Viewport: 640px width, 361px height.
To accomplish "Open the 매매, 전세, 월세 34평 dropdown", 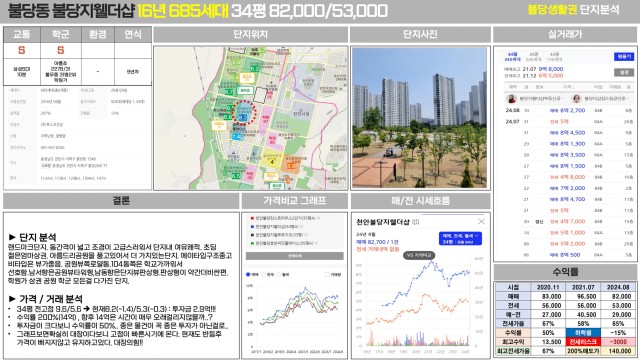I will point(460,238).
